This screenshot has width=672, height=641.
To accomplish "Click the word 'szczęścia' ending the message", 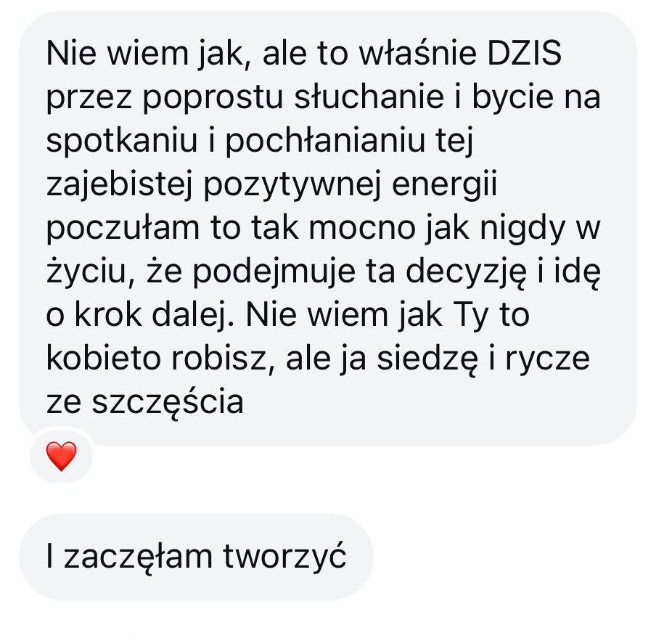I will pos(168,404).
